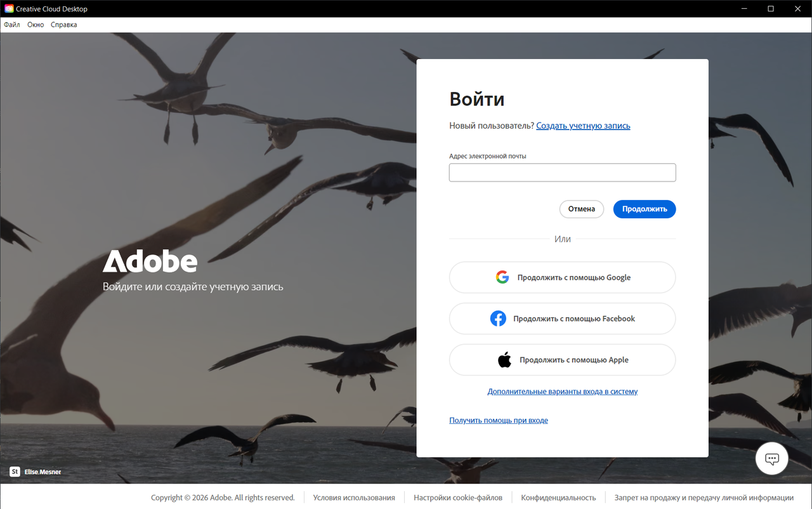The width and height of the screenshot is (812, 509).
Task: Click the Elise.Mesner photo credit text
Action: (43, 472)
